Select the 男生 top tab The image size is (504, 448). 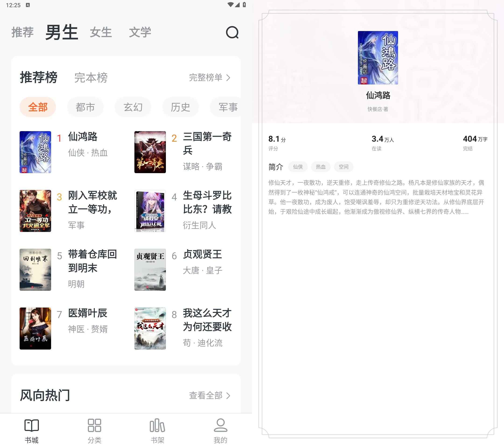coord(62,32)
